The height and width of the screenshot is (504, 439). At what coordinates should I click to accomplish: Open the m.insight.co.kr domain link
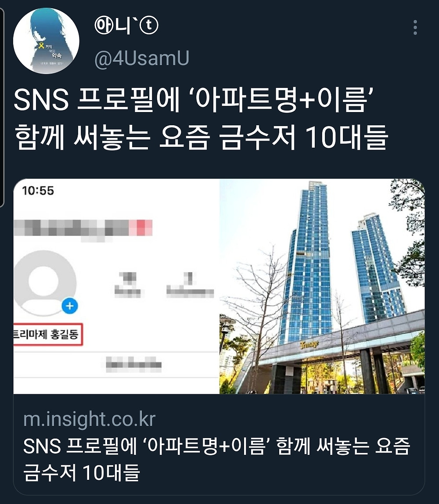(x=89, y=419)
